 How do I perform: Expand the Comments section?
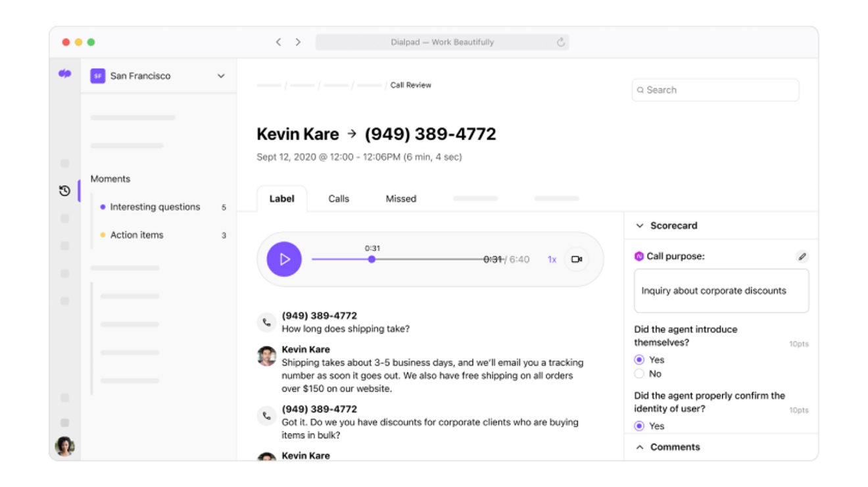click(640, 447)
